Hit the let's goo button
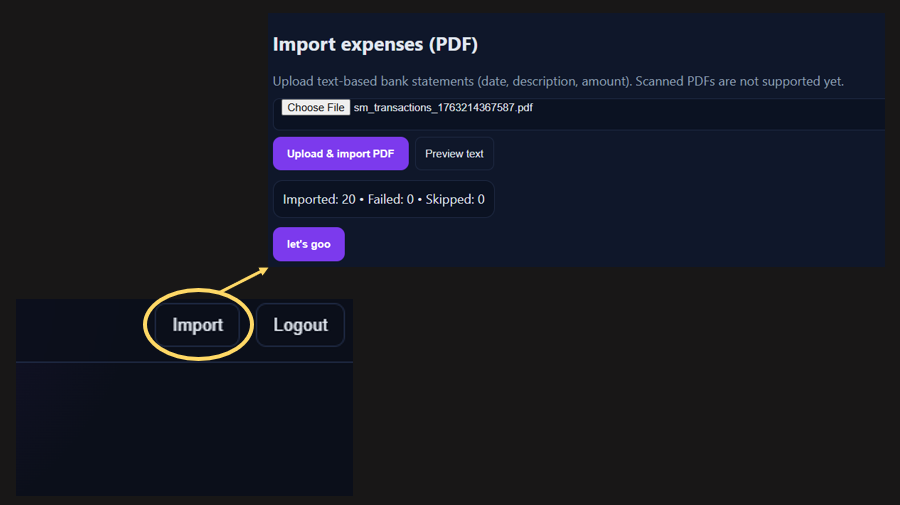This screenshot has height=505, width=900. pyautogui.click(x=308, y=244)
